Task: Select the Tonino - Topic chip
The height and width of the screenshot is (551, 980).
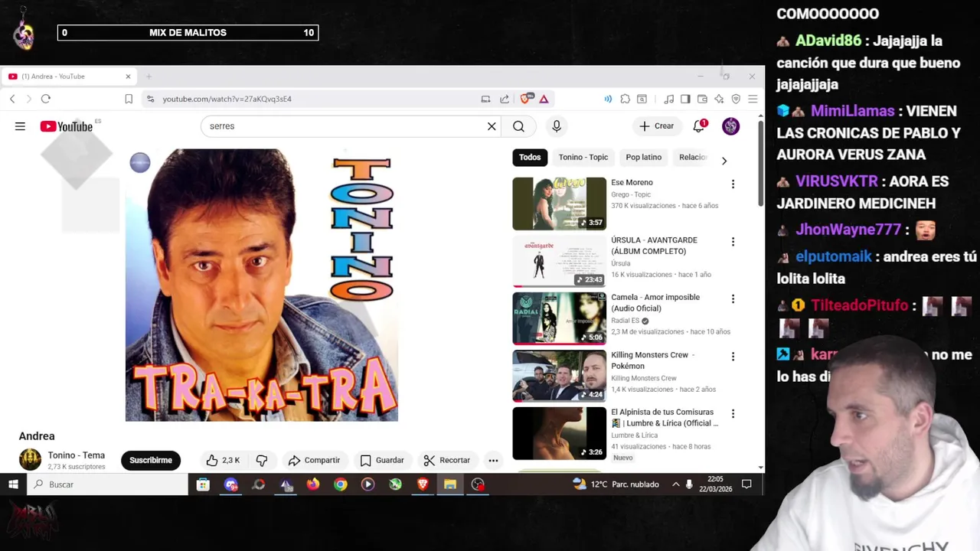Action: pos(583,157)
